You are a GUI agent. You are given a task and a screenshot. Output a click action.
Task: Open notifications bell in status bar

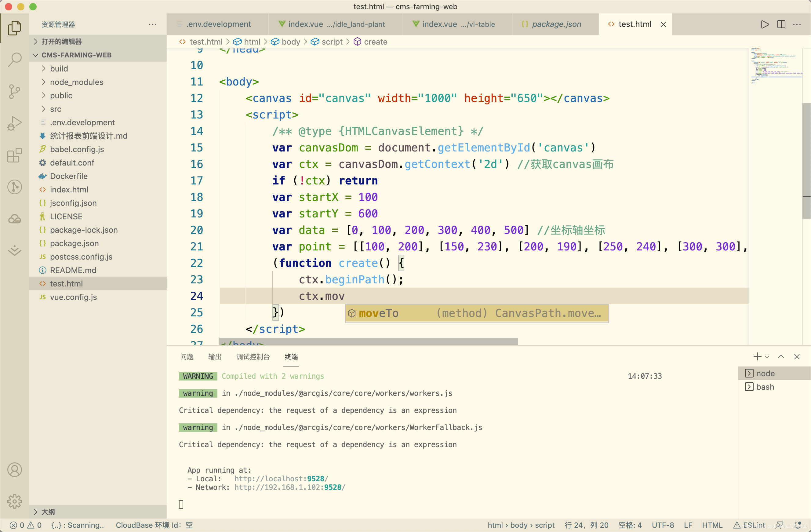tap(797, 525)
